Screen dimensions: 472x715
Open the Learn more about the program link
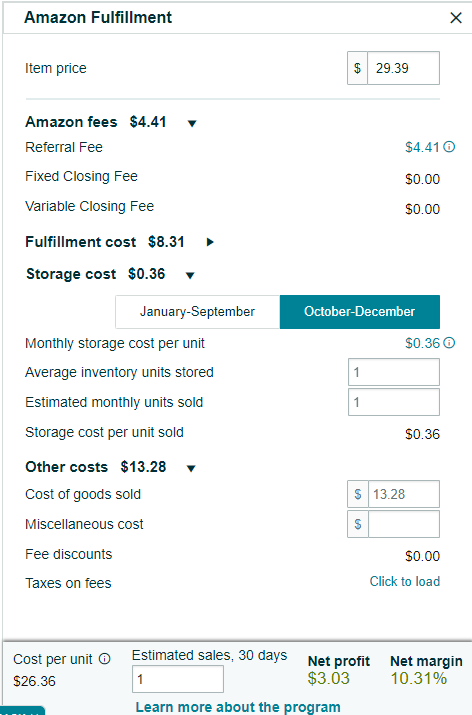coord(238,707)
